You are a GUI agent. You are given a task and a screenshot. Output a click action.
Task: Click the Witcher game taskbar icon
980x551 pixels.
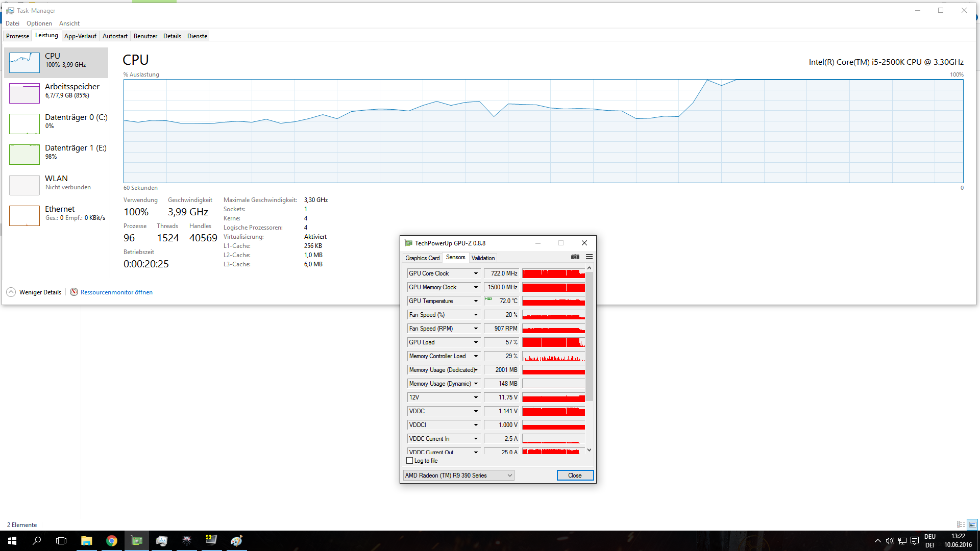pyautogui.click(x=187, y=541)
